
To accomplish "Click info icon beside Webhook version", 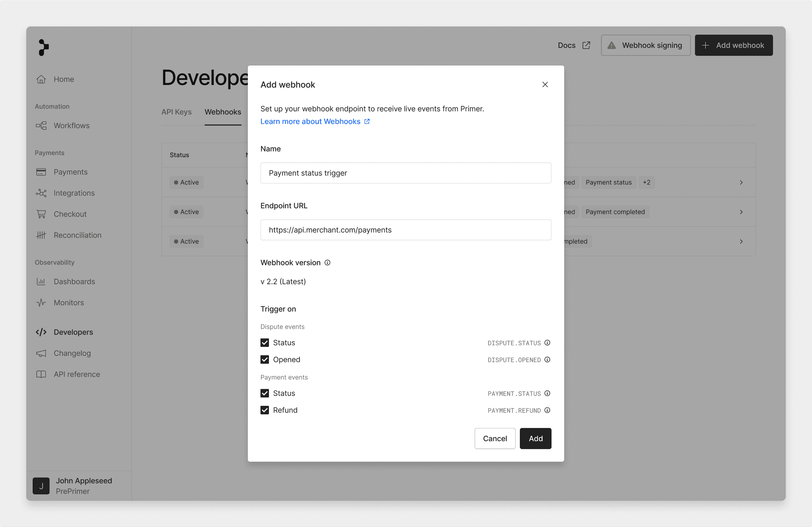I will [327, 262].
